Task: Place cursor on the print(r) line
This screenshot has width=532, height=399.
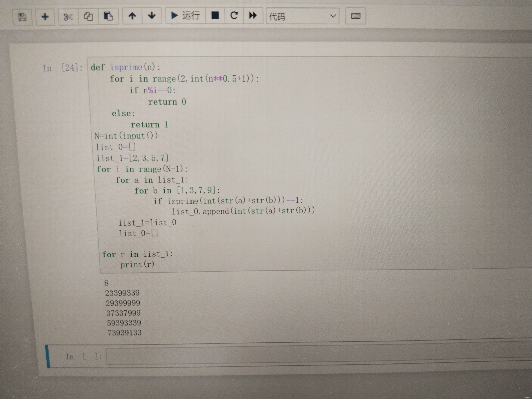Action: pyautogui.click(x=137, y=264)
